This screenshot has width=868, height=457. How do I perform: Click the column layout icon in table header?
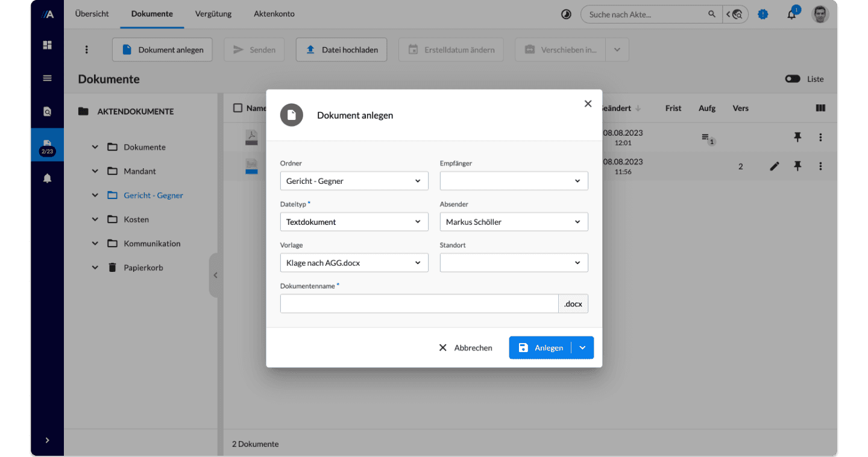click(x=820, y=108)
